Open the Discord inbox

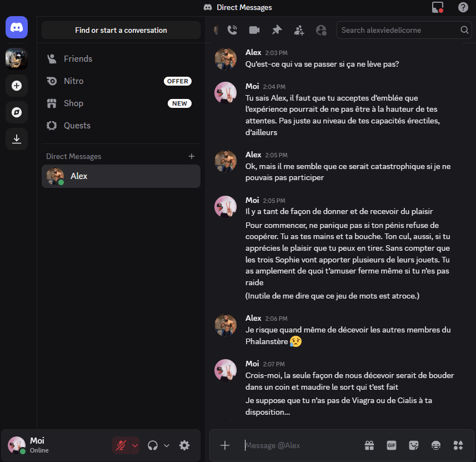click(x=438, y=7)
